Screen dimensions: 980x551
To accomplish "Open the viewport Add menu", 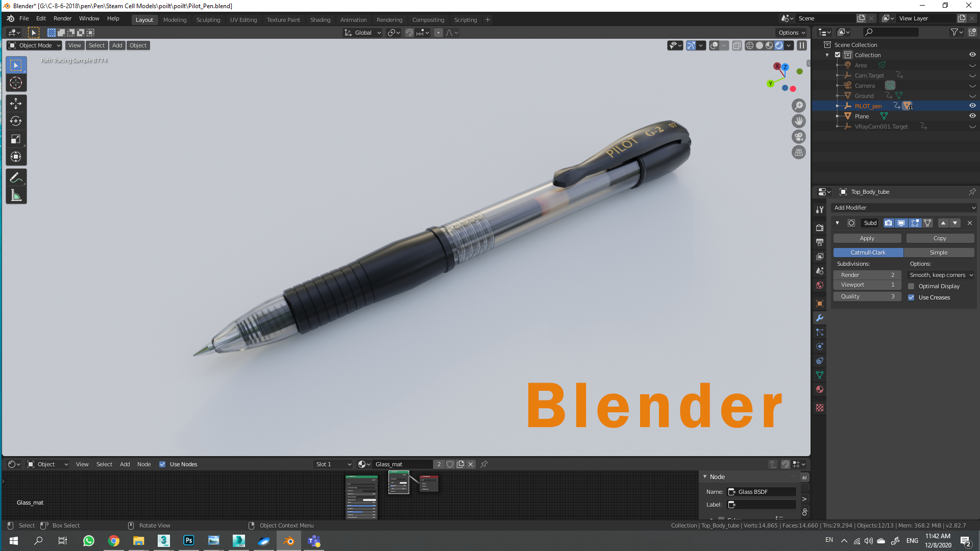I will coord(117,45).
